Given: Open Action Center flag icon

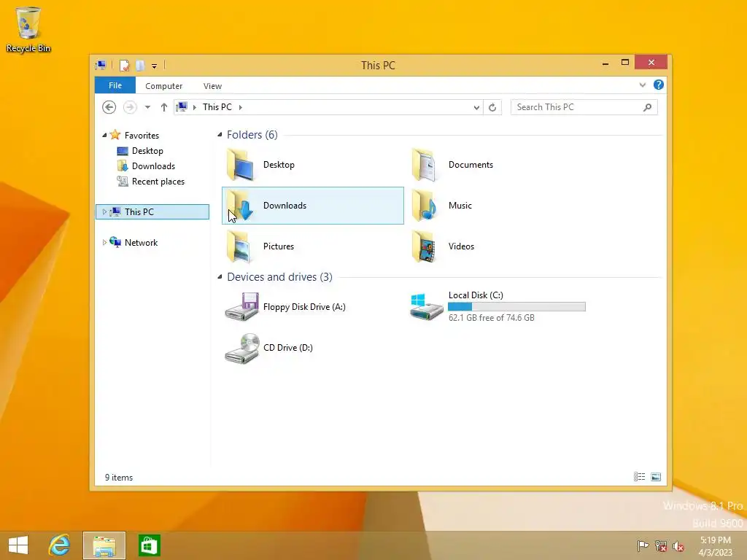Looking at the screenshot, I should pos(643,545).
